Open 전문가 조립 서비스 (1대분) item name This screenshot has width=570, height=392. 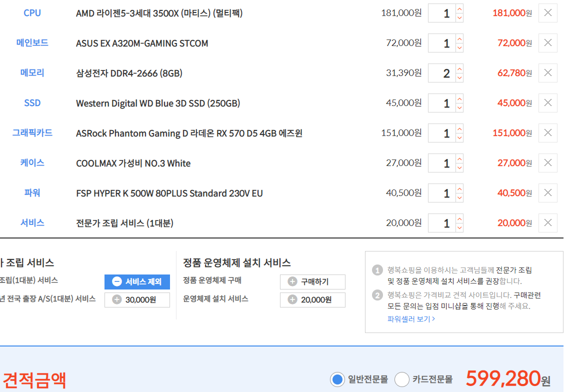click(124, 223)
